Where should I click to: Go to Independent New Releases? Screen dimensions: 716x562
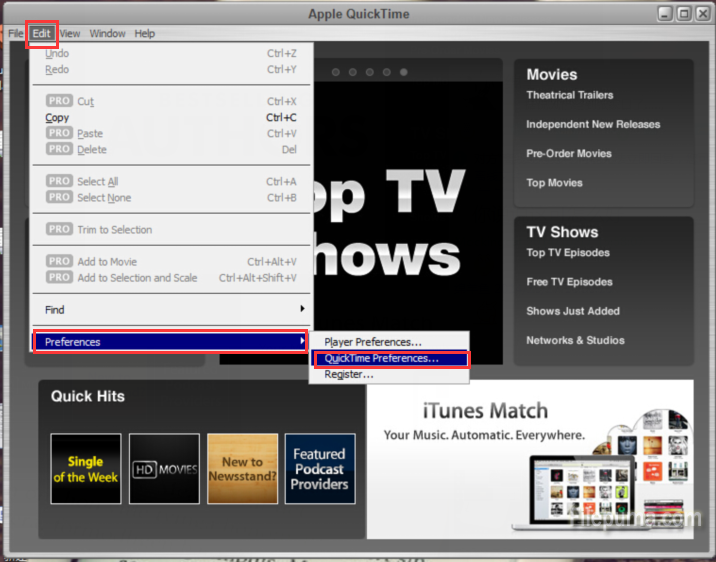(593, 124)
